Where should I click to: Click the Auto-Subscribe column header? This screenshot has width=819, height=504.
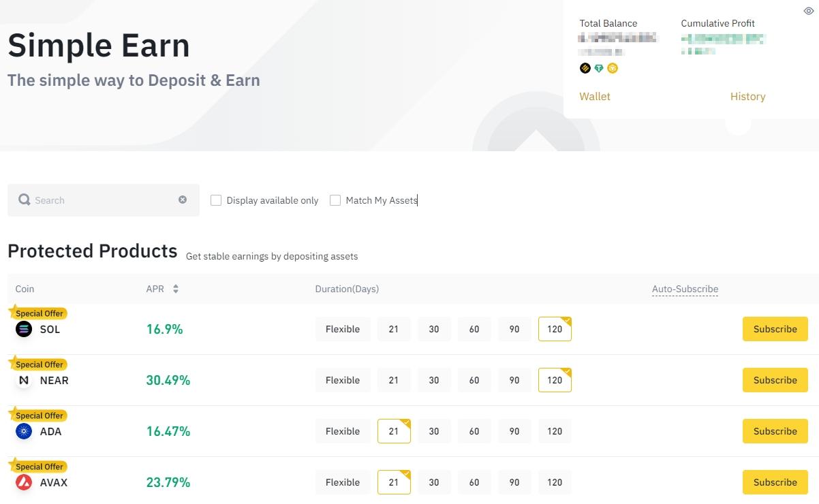click(685, 289)
